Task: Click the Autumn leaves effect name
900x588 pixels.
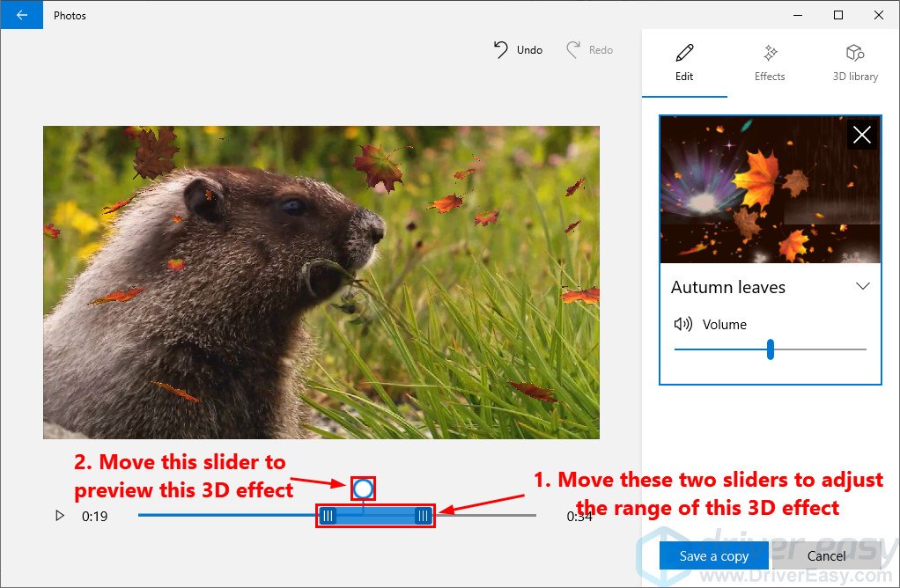Action: [x=727, y=287]
